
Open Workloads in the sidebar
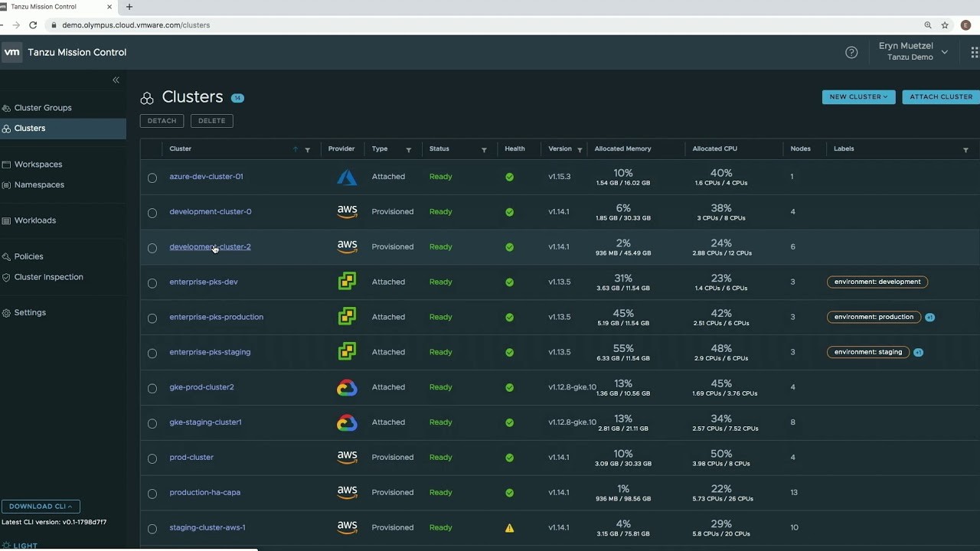(35, 220)
